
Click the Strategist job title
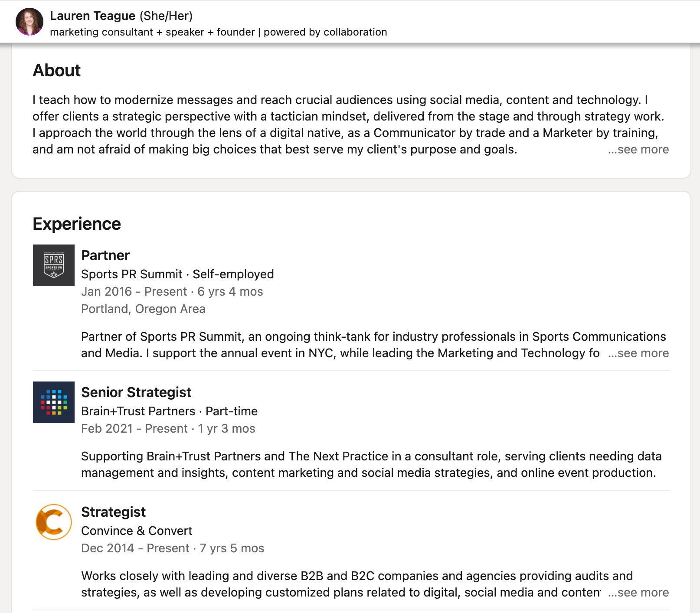tap(113, 512)
